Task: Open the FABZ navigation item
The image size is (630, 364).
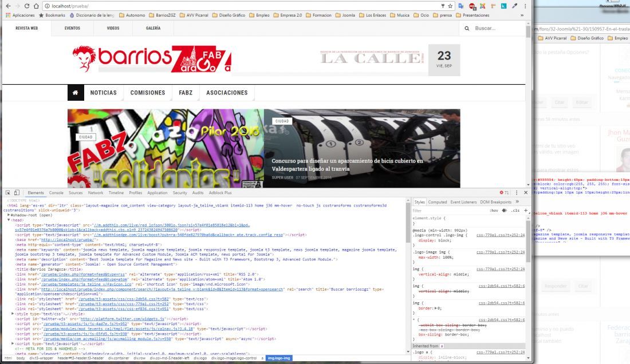Action: point(186,93)
